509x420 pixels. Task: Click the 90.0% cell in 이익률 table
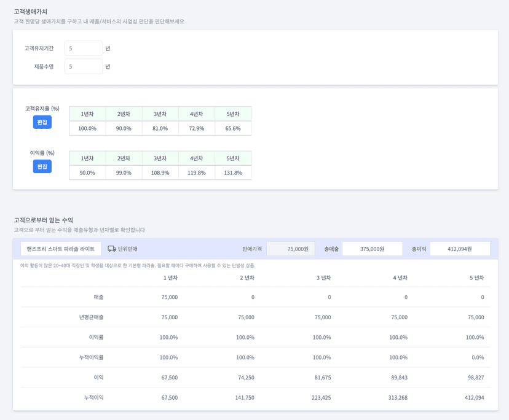tap(87, 173)
